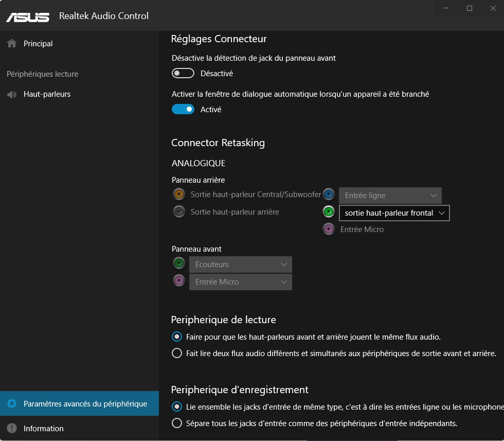Viewport: 504px width, 441px height.
Task: Open the front panel Entrée Micro dropdown
Action: [240, 282]
